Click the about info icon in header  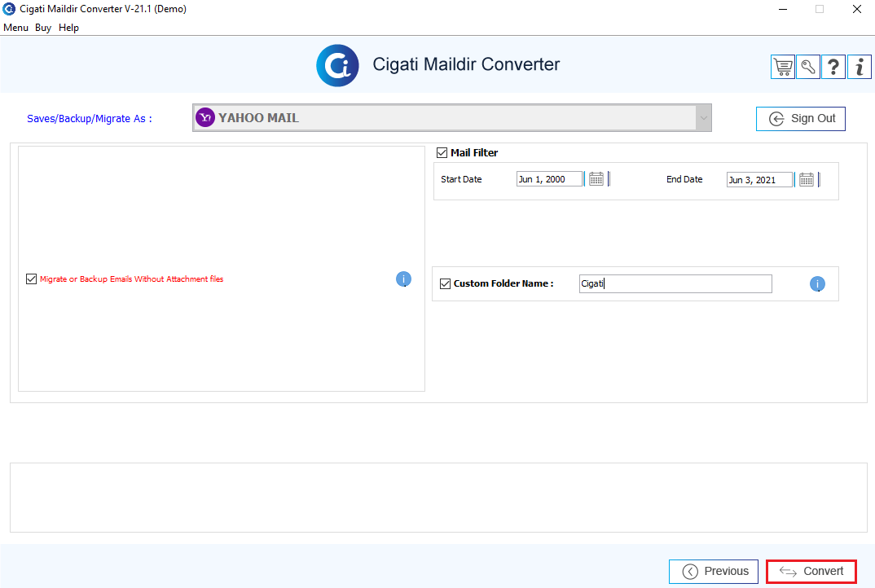(x=860, y=67)
